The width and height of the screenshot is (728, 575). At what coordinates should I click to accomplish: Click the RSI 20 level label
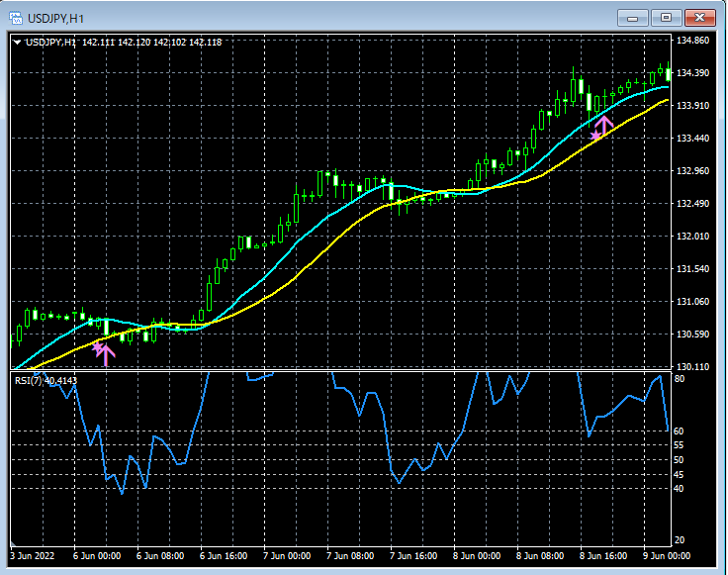point(680,540)
